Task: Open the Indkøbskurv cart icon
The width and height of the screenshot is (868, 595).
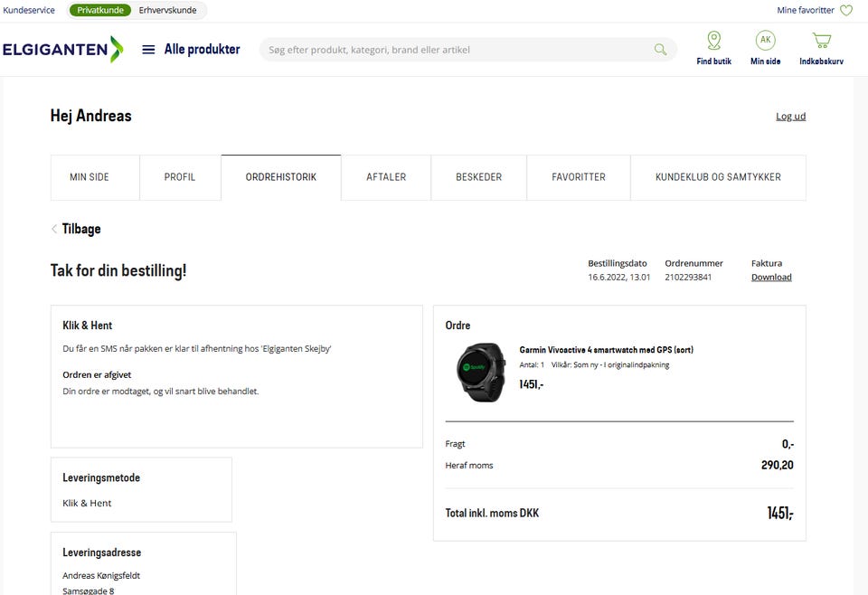Action: [822, 41]
